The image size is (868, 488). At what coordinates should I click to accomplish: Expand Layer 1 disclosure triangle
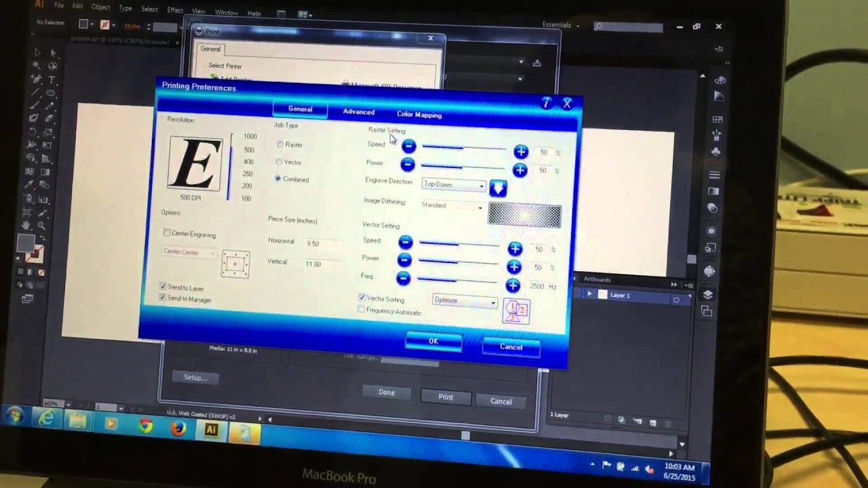pos(589,294)
